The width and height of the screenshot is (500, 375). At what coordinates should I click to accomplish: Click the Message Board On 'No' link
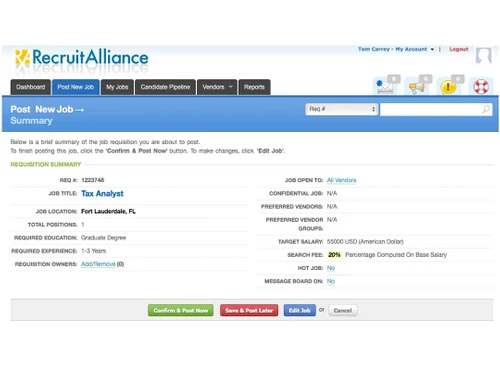point(331,281)
